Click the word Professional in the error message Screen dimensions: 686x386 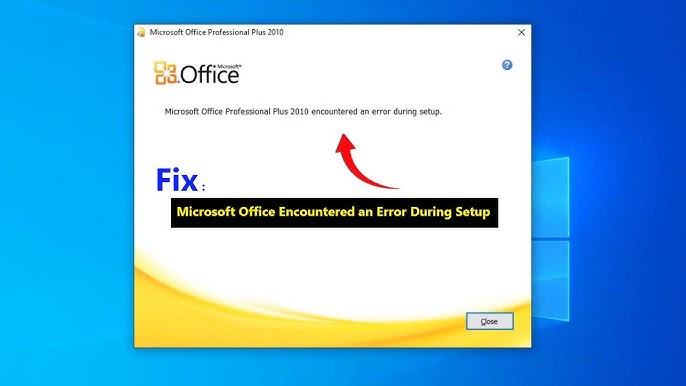click(x=248, y=112)
